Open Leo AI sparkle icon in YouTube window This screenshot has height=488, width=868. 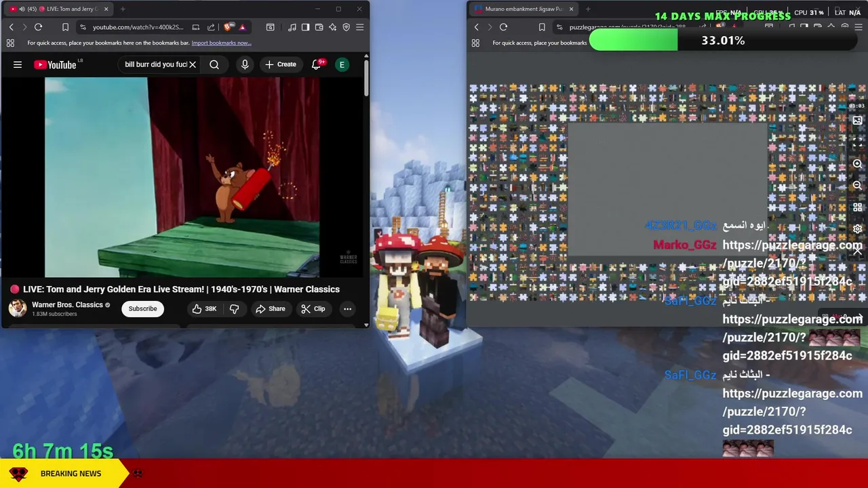(x=332, y=27)
